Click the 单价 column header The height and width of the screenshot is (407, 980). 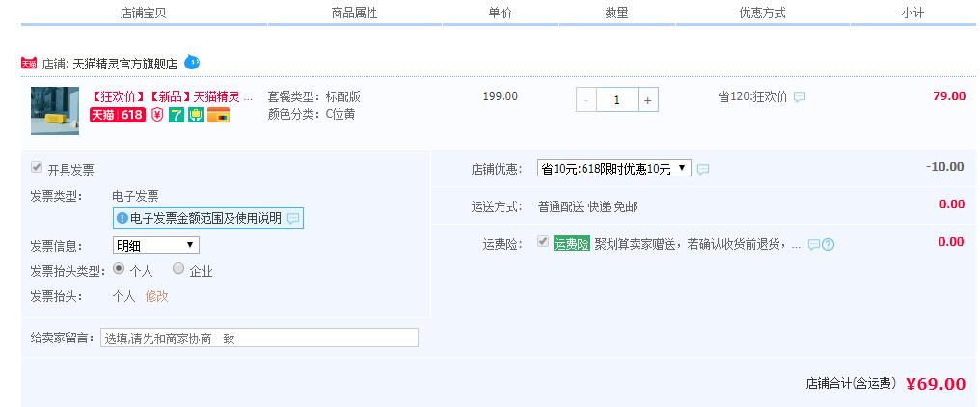coord(500,13)
